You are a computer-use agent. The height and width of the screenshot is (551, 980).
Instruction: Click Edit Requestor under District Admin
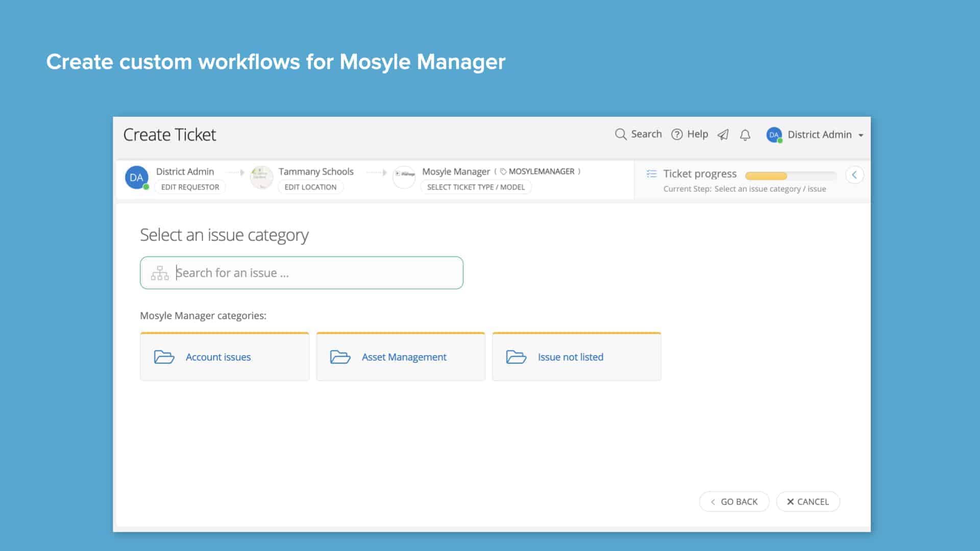coord(189,187)
